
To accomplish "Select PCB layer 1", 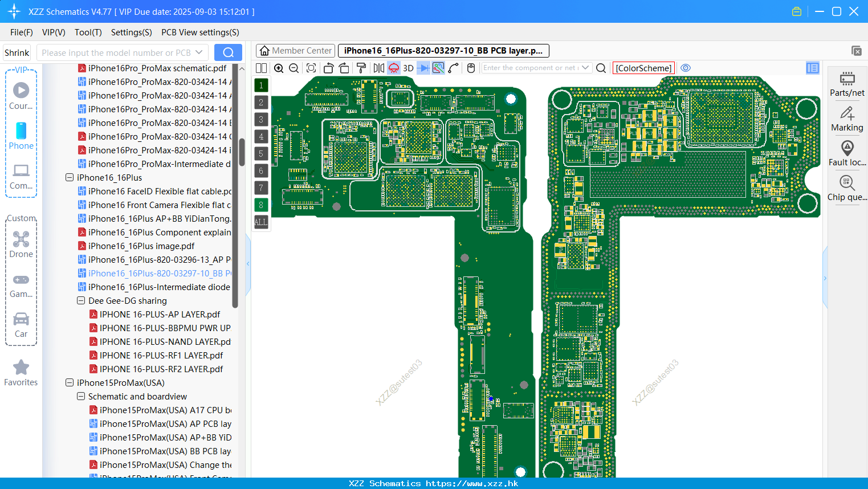I will [261, 85].
